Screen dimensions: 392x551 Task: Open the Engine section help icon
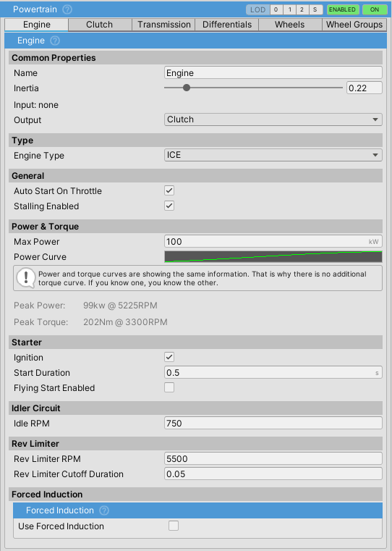coord(55,41)
